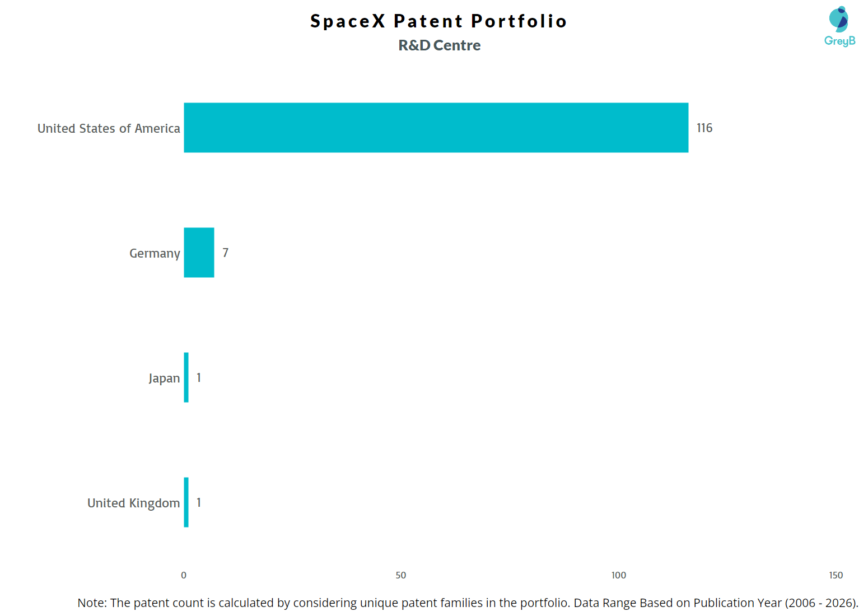Click the 0 tick on the x-axis
The height and width of the screenshot is (616, 868).
pos(184,575)
